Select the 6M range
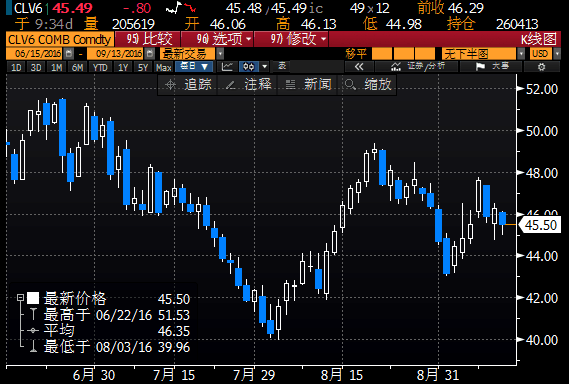 [77, 67]
